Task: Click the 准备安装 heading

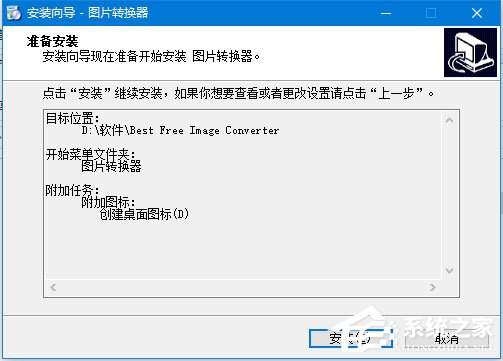Action: tap(53, 42)
